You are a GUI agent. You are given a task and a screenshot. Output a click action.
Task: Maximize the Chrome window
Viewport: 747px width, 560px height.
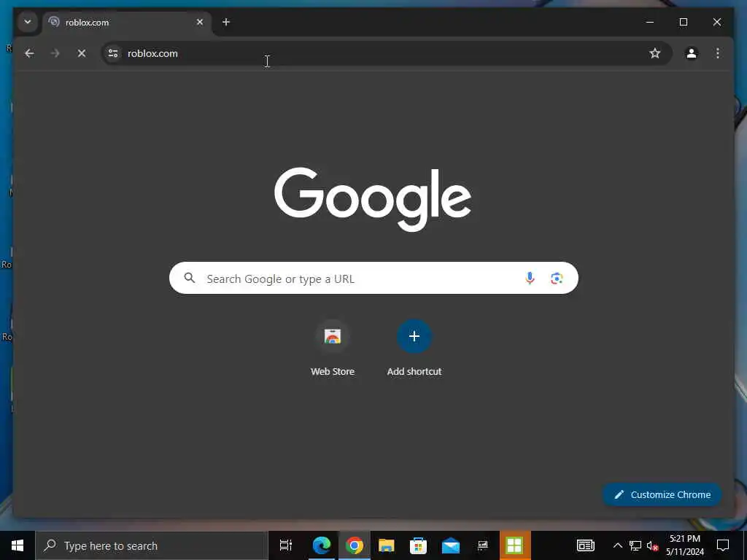tap(683, 22)
